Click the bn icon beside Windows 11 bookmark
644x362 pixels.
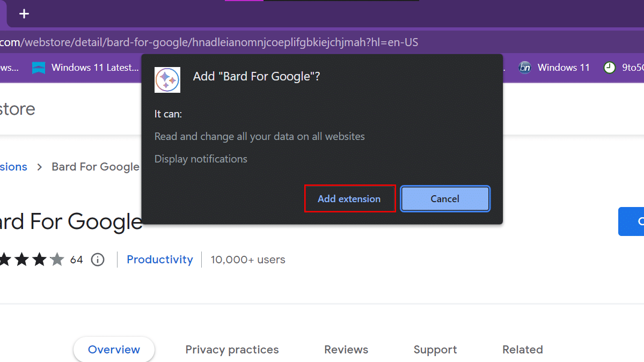click(524, 68)
